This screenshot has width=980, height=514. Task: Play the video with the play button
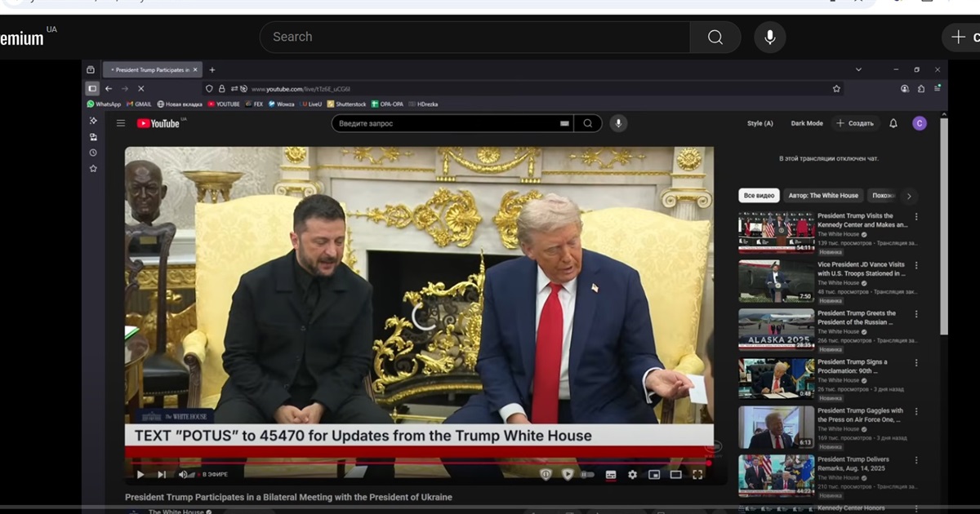point(140,474)
